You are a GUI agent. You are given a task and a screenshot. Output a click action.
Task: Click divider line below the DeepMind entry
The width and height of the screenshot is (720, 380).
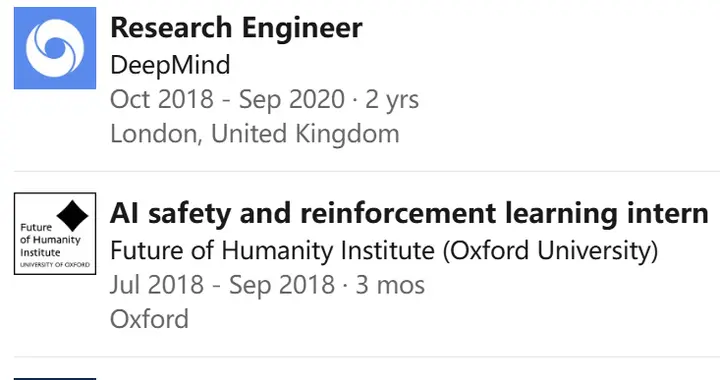pyautogui.click(x=367, y=171)
